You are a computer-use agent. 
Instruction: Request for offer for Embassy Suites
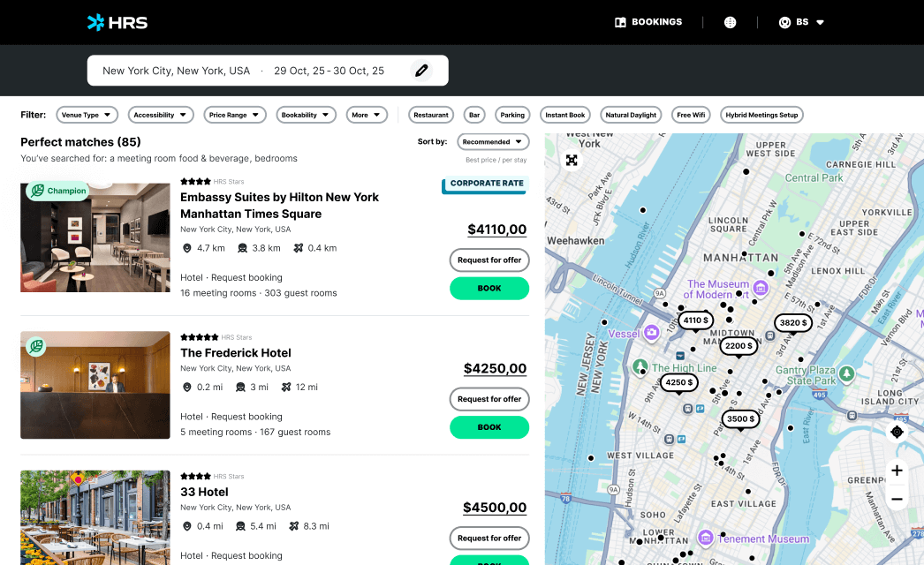(x=489, y=260)
